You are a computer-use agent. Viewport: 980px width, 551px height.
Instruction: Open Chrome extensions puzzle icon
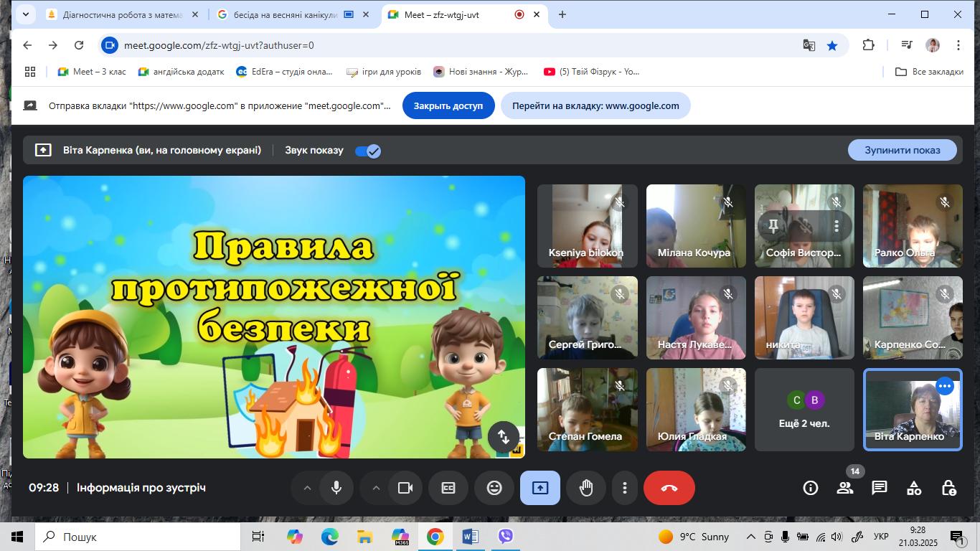[x=868, y=45]
